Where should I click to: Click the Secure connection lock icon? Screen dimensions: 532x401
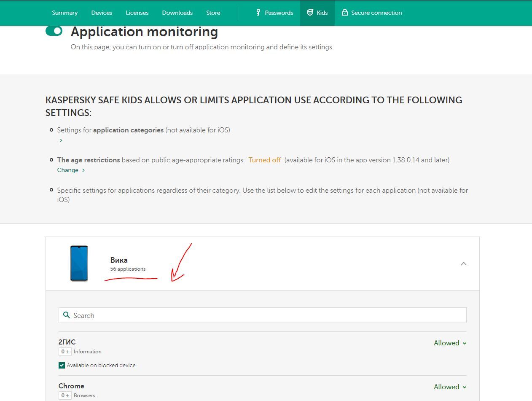coord(345,13)
